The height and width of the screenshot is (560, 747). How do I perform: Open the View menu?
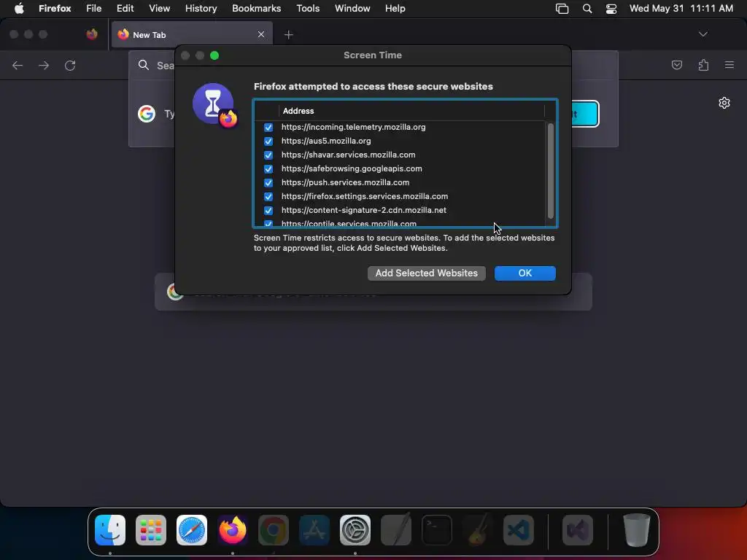pyautogui.click(x=159, y=8)
